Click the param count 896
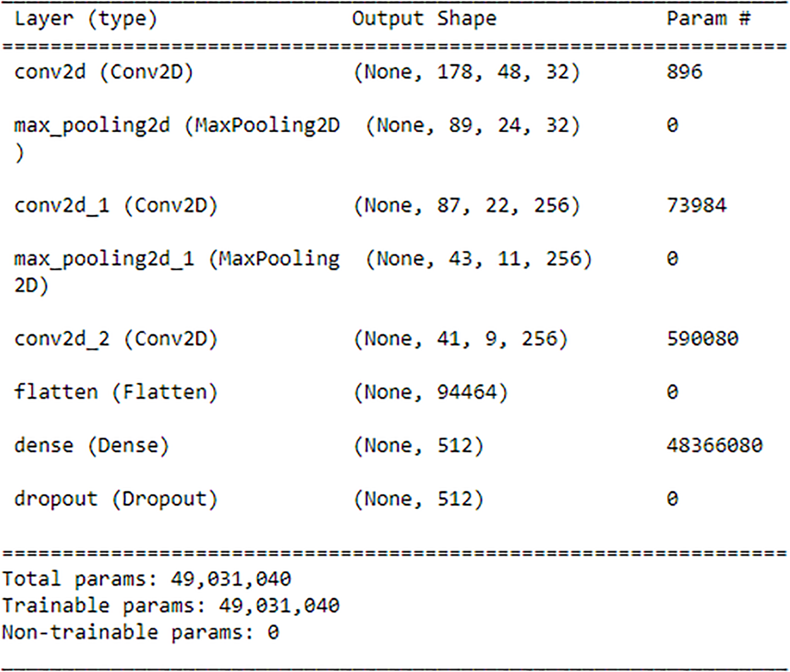Screen dimensions: 790x672 coord(684,71)
